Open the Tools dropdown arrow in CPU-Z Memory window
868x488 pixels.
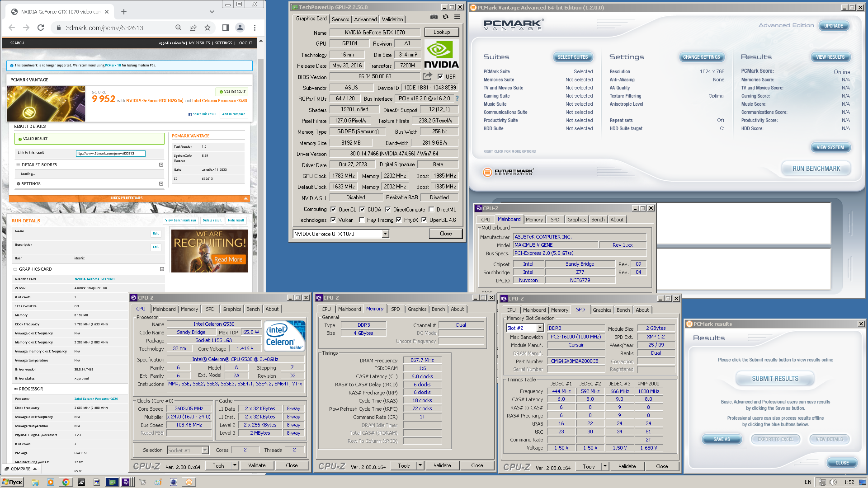point(420,465)
